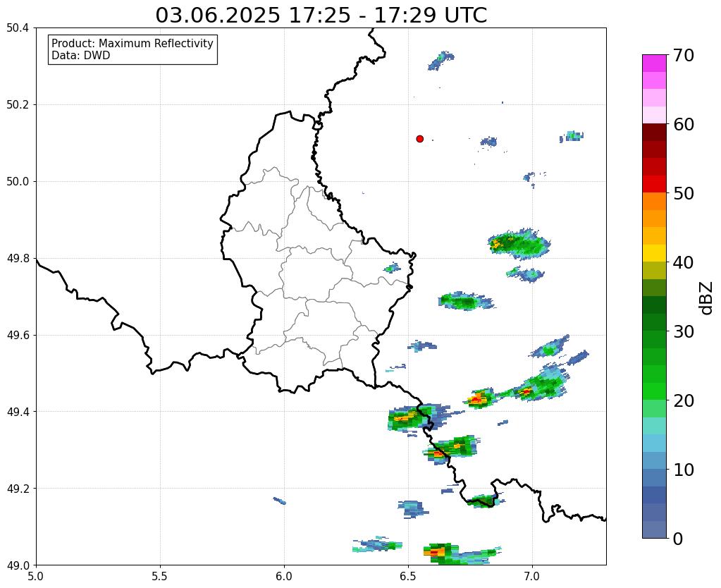The image size is (721, 588).
Task: Click the 50 tick label on colorbar
Action: coord(684,193)
